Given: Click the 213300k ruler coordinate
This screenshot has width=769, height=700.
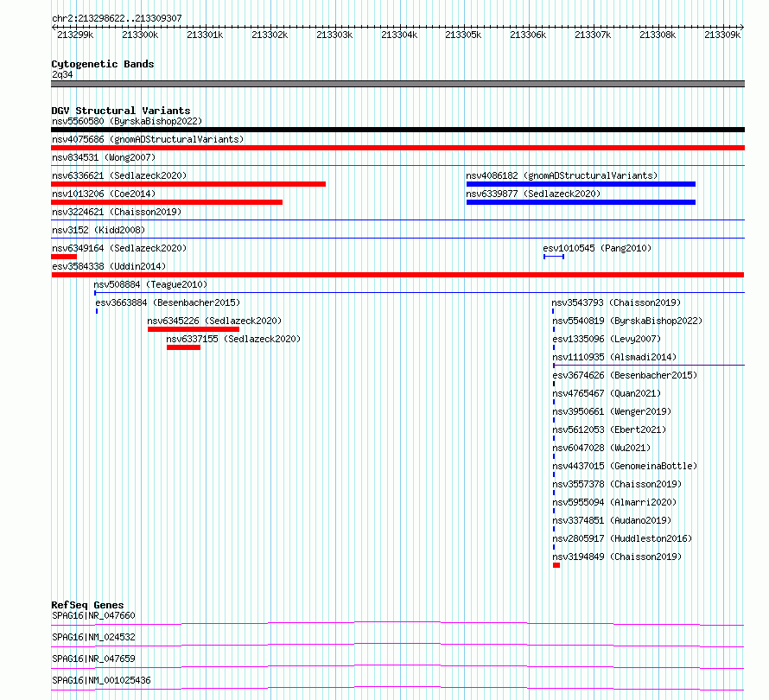Looking at the screenshot, I should tap(140, 35).
